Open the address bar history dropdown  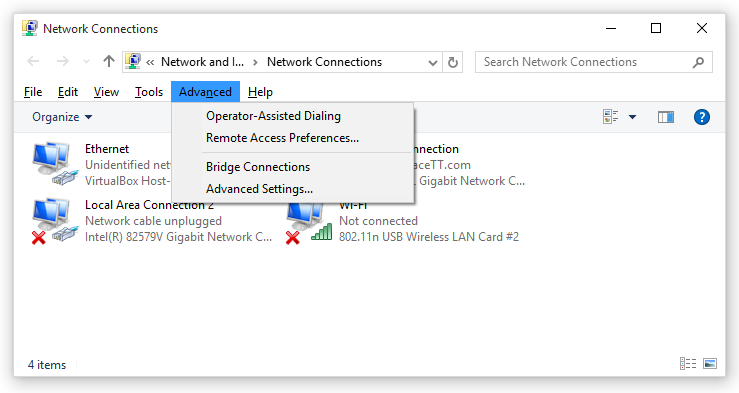click(433, 62)
